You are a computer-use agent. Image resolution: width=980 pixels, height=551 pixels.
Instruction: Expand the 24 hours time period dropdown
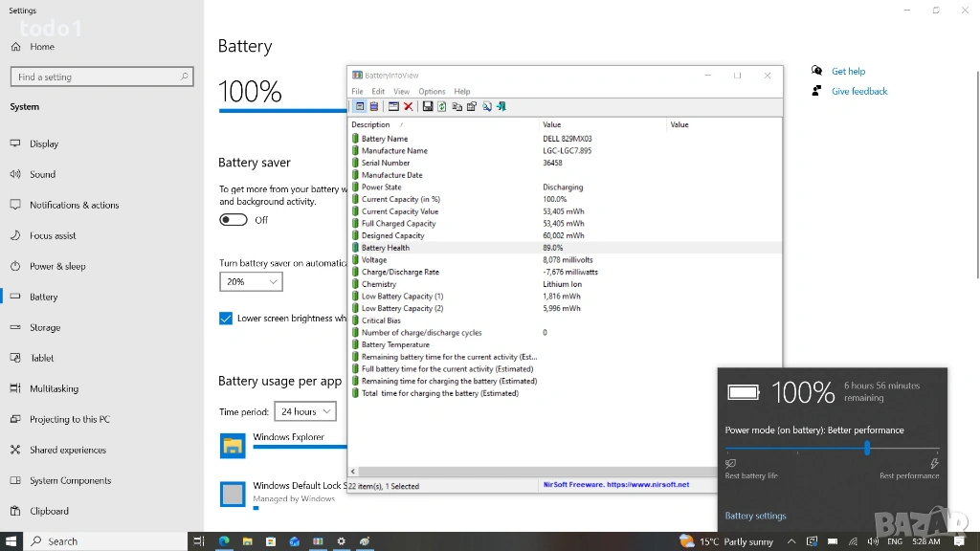304,411
